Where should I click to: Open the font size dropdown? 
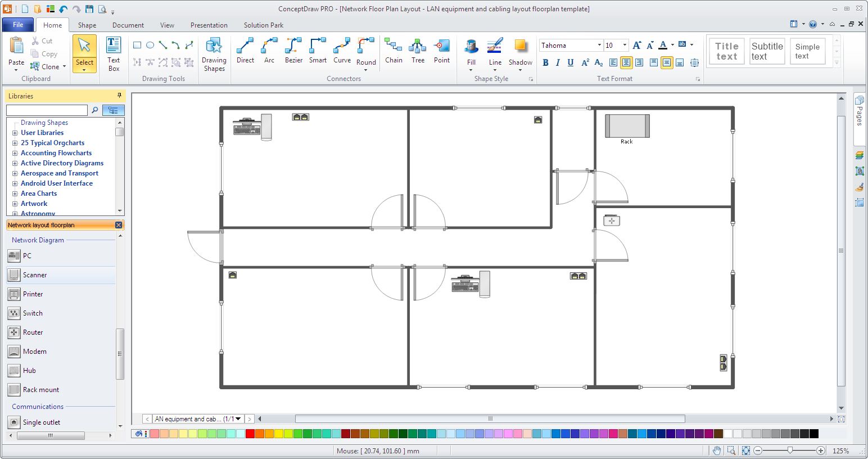(x=625, y=45)
